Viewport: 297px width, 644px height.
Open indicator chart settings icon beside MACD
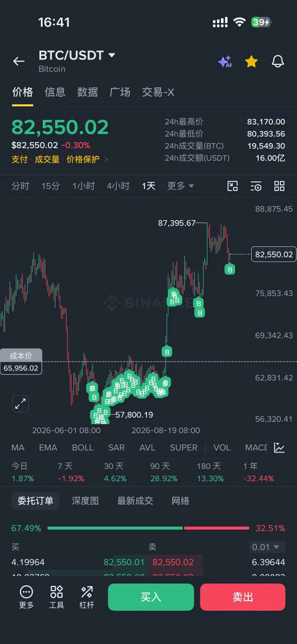[279, 448]
